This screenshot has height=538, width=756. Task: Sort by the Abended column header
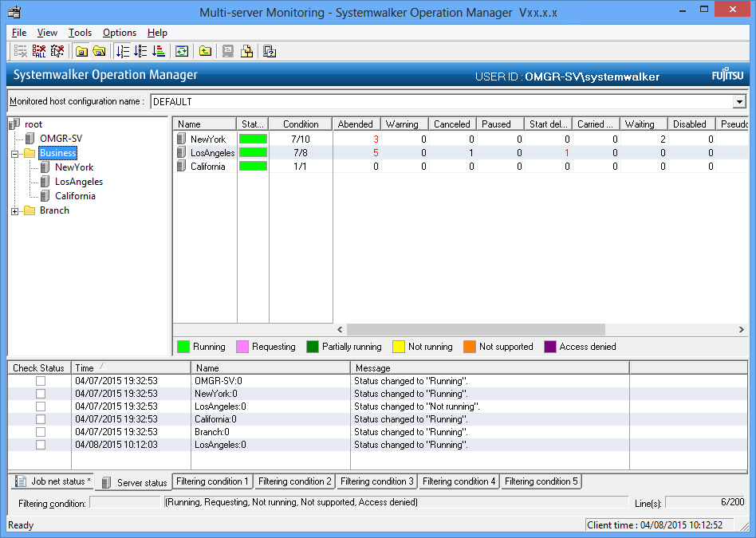point(356,124)
